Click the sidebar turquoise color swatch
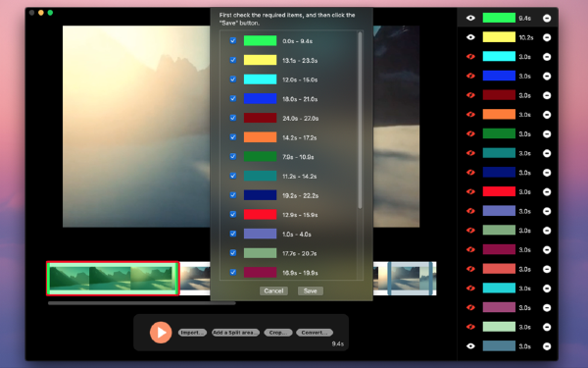 (499, 288)
